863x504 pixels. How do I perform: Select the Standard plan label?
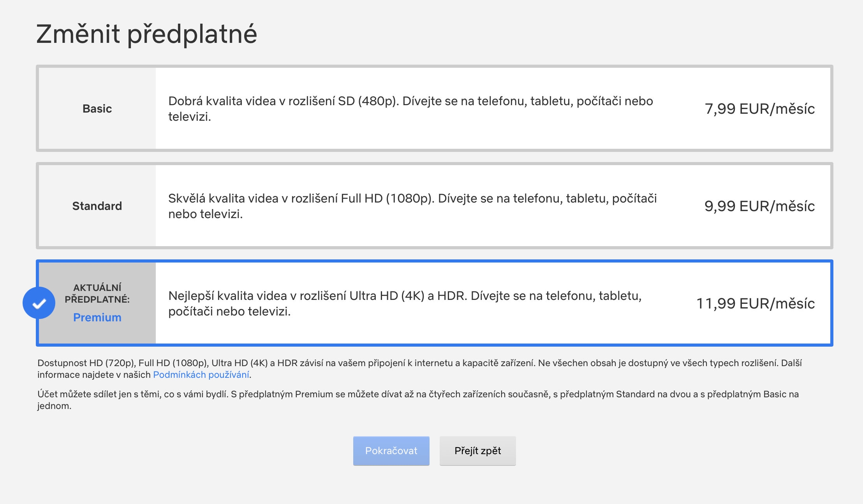point(97,206)
